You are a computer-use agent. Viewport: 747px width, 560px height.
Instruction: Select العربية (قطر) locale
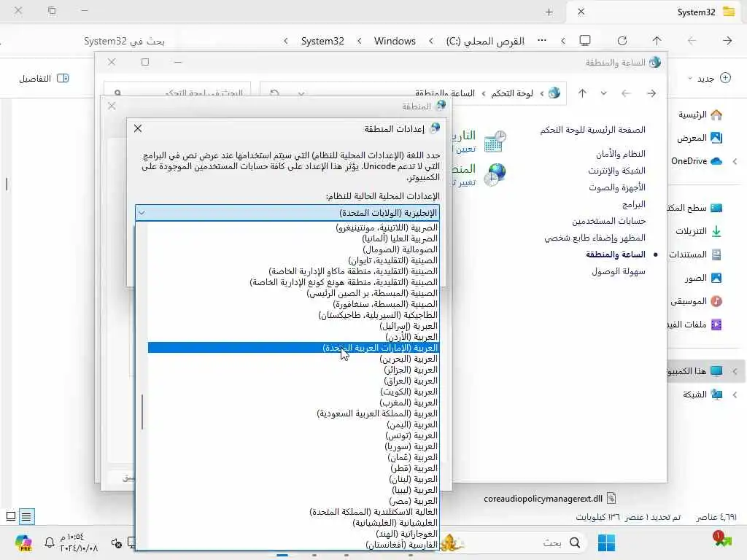point(293,469)
